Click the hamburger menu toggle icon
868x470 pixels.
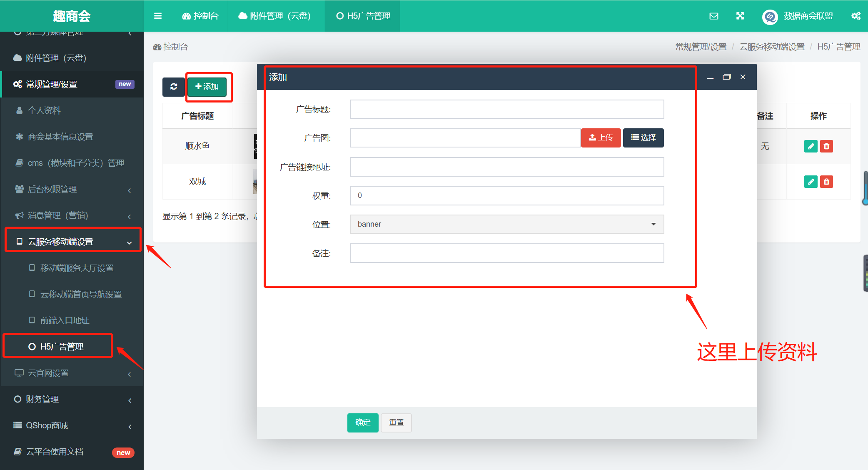(x=157, y=16)
